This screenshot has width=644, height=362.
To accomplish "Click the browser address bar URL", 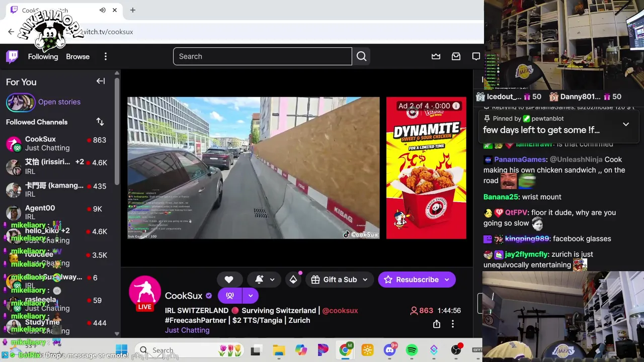I will (108, 32).
